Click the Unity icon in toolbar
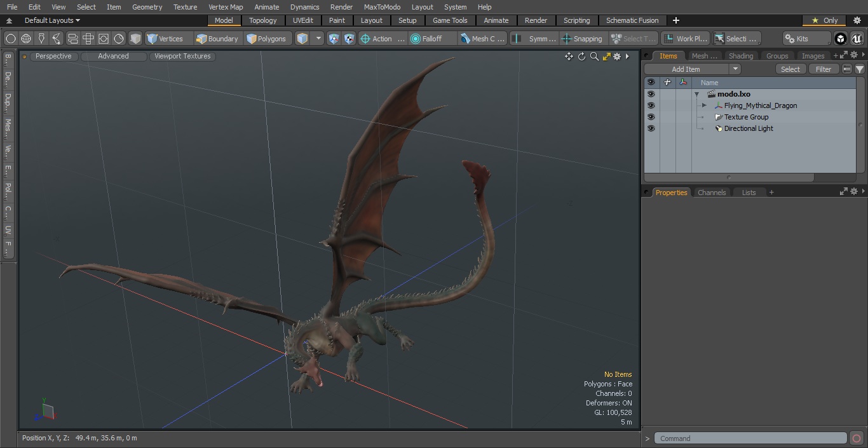 tap(840, 39)
